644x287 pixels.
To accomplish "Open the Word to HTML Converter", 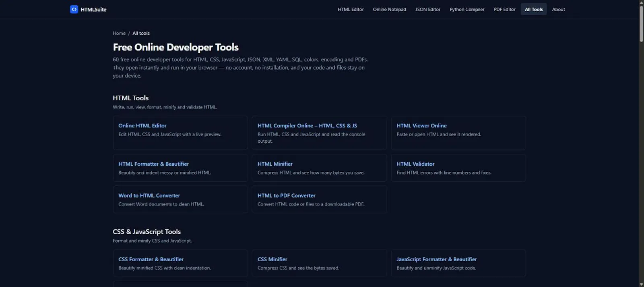I will (180, 199).
